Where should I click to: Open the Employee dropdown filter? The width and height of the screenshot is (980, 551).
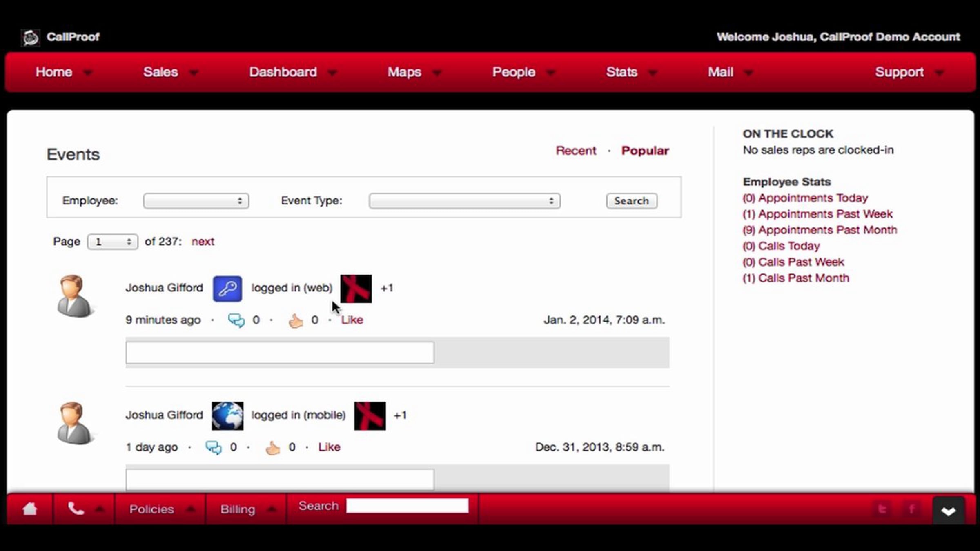pyautogui.click(x=196, y=201)
